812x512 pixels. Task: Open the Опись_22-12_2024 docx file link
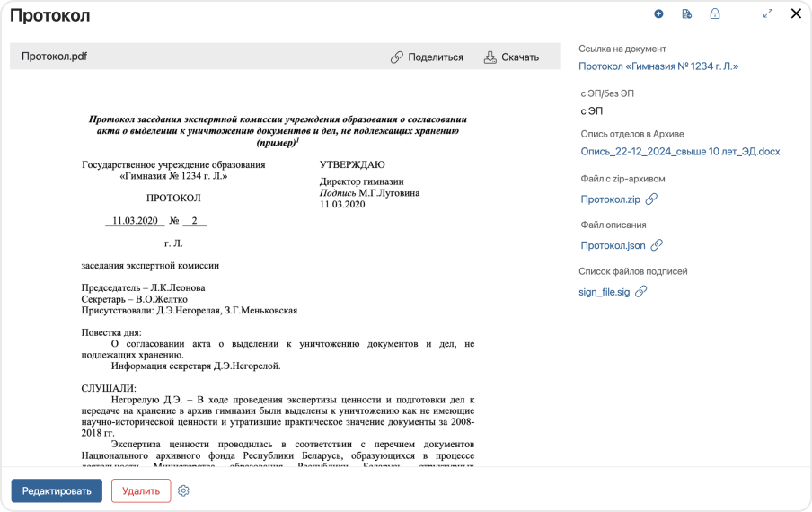click(x=680, y=152)
